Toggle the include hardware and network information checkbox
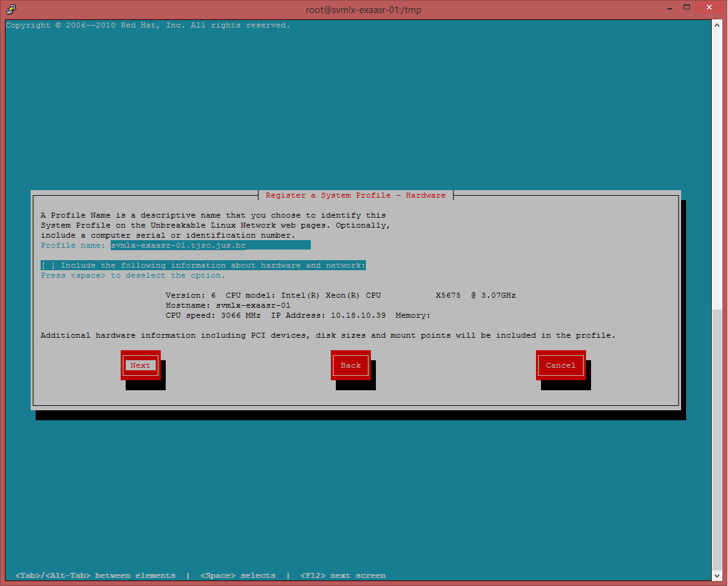The height and width of the screenshot is (586, 728). 48,266
